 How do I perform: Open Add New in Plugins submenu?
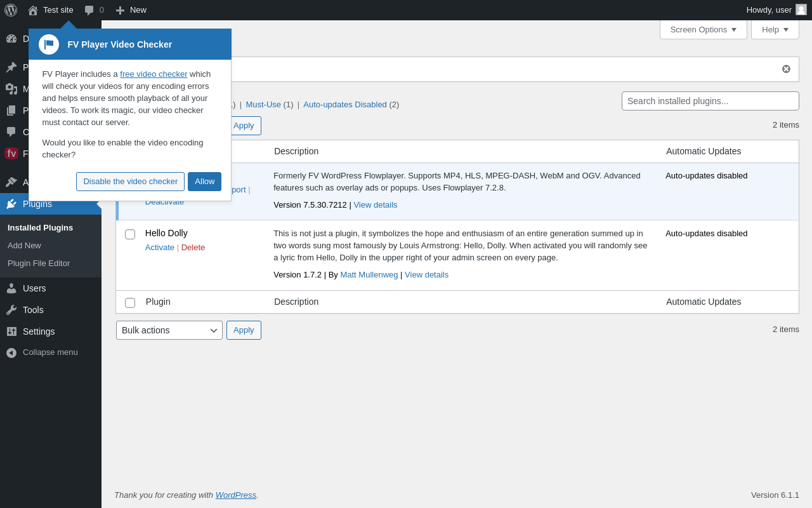[24, 246]
